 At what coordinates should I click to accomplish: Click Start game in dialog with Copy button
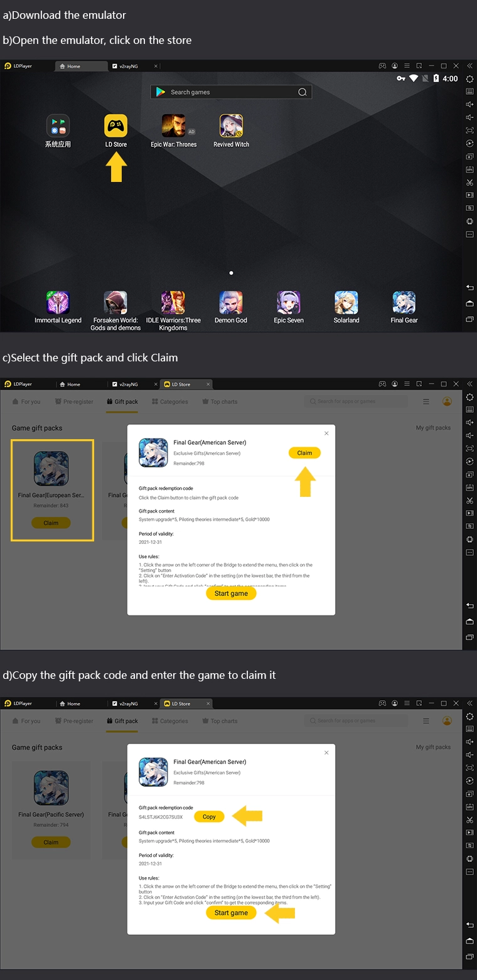click(x=231, y=913)
